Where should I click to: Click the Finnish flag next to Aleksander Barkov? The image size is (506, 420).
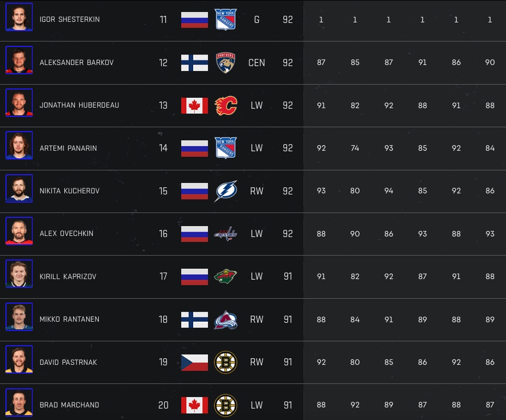pyautogui.click(x=194, y=62)
